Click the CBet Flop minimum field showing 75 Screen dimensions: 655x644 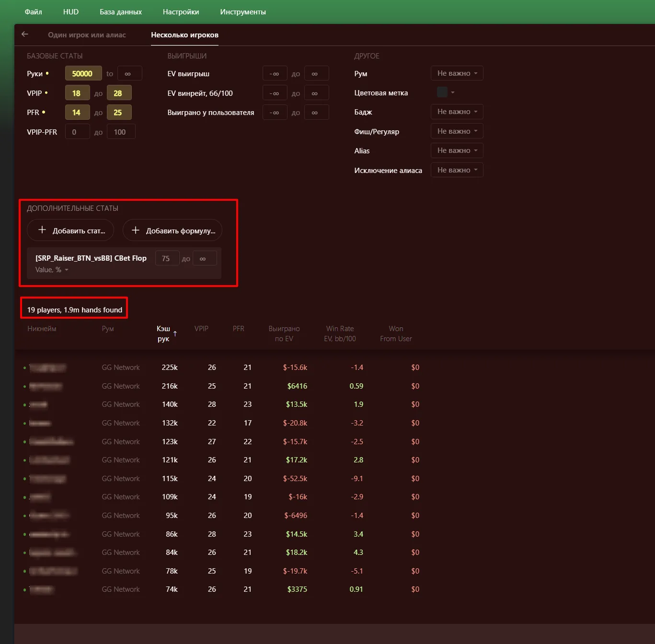coord(167,258)
